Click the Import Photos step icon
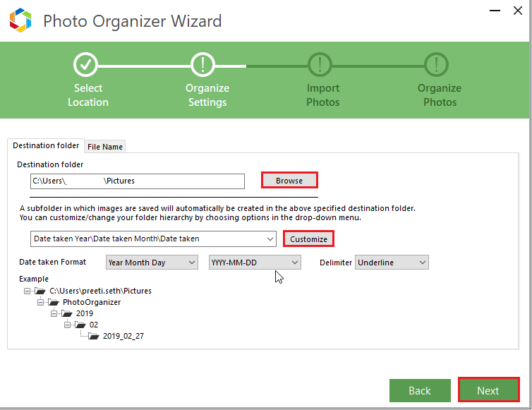 320,64
